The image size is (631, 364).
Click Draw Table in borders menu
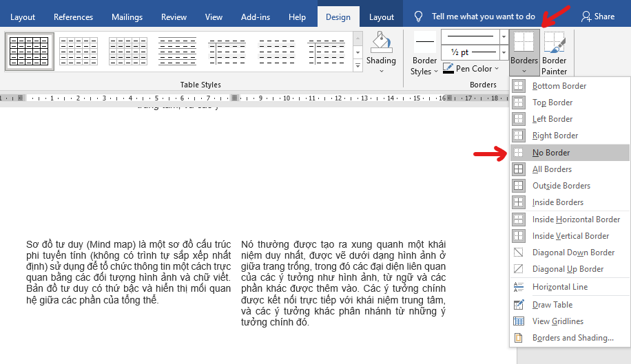(552, 305)
